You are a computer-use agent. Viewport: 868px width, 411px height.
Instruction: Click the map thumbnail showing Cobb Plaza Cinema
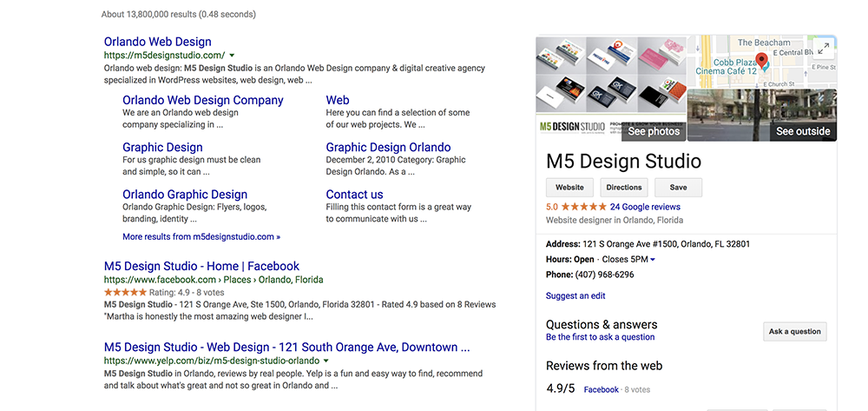[762, 62]
